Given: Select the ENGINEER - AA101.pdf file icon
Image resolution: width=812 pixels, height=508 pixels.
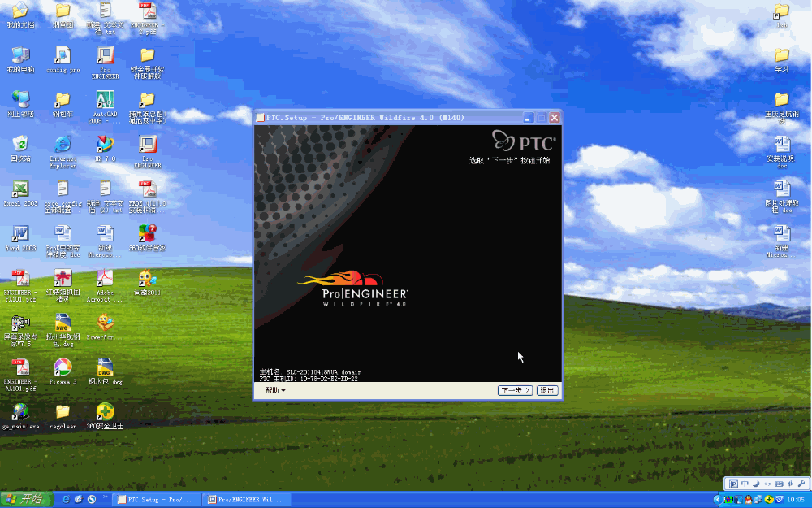Looking at the screenshot, I should pyautogui.click(x=21, y=376).
